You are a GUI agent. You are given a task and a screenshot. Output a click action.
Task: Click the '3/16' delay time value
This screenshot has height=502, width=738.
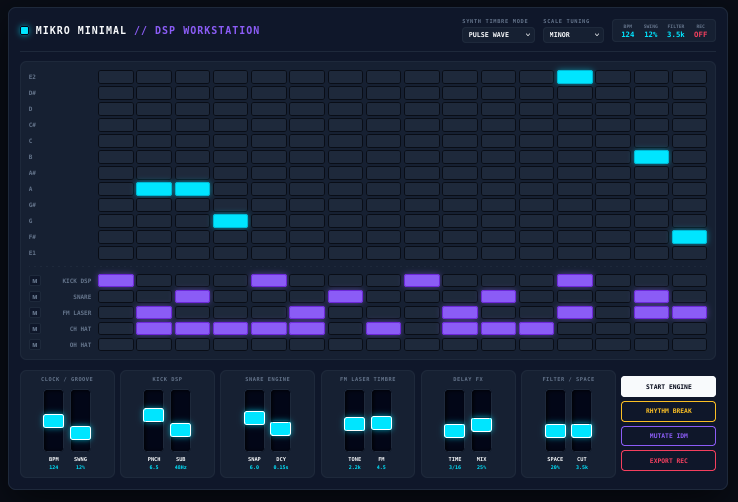coord(455,468)
